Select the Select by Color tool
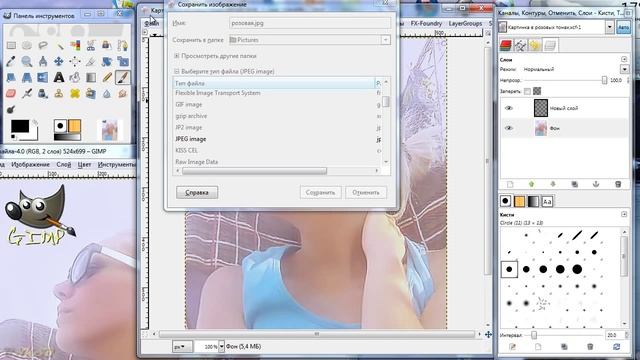Image resolution: width=640 pixels, height=360 pixels. 75,45
